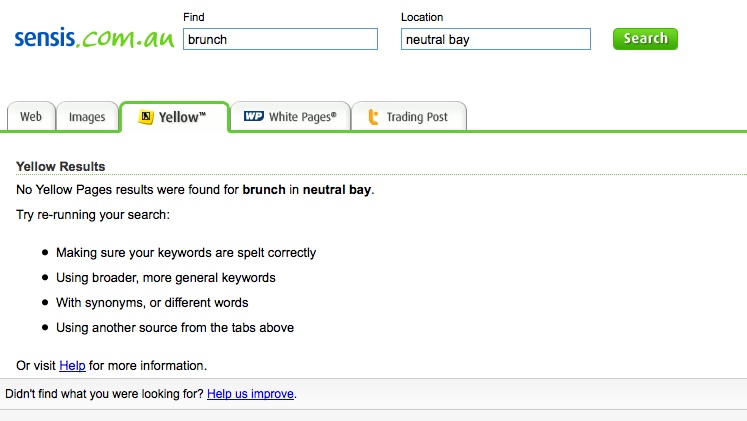Follow the Help us improve link

(x=250, y=394)
